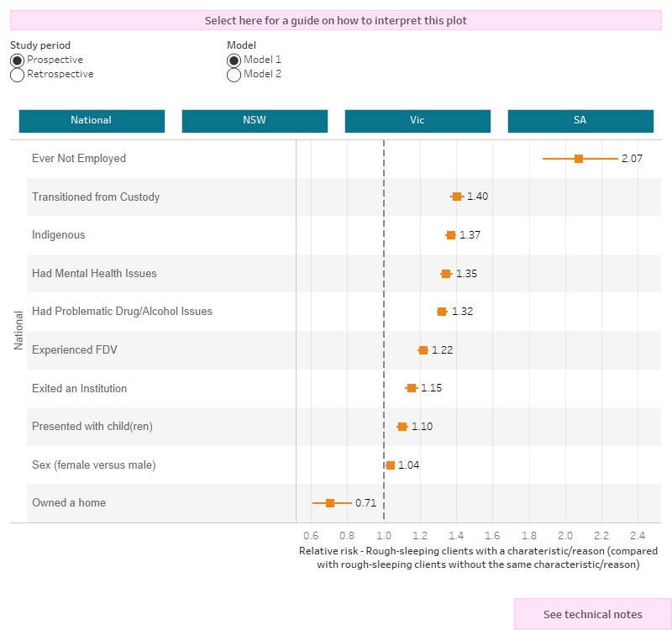View the technical notes
The image size is (672, 630).
click(592, 614)
